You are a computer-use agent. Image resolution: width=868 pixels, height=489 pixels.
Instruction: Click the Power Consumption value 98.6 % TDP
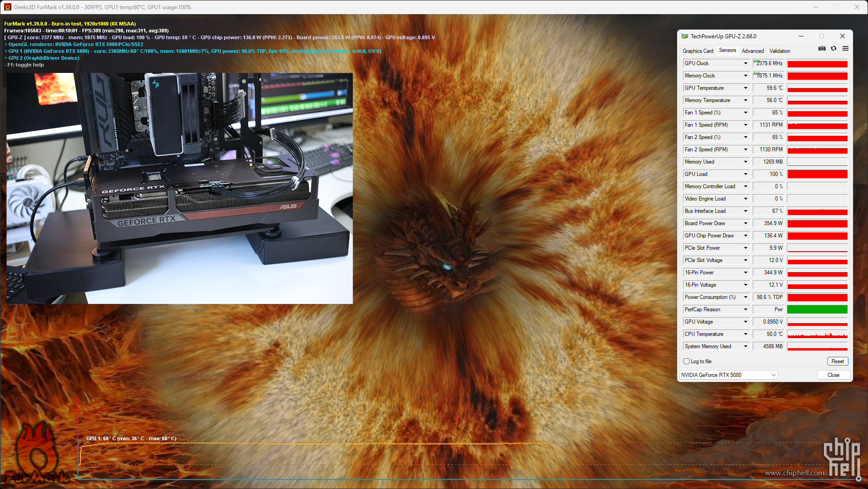tap(768, 297)
